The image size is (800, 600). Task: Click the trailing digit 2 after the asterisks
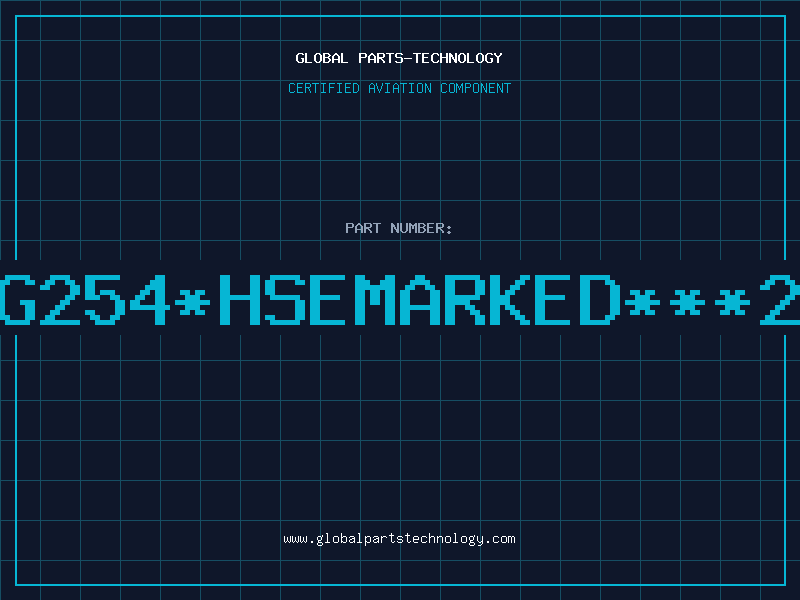coord(780,300)
